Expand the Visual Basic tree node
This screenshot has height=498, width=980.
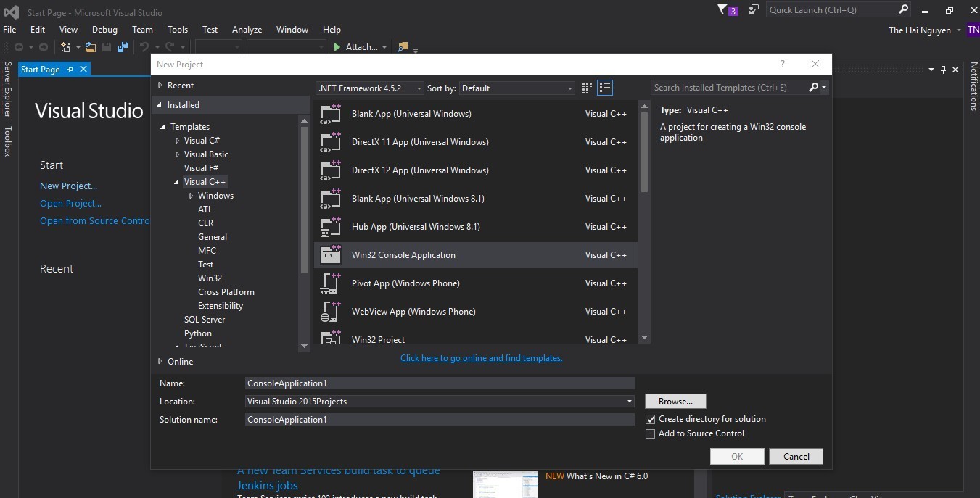point(177,154)
